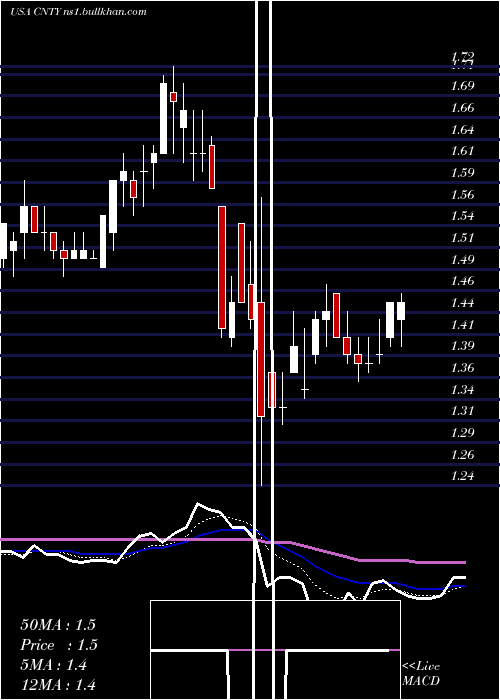The image size is (500, 700).
Task: Click the 1.24 price axis label
Action: point(462,476)
